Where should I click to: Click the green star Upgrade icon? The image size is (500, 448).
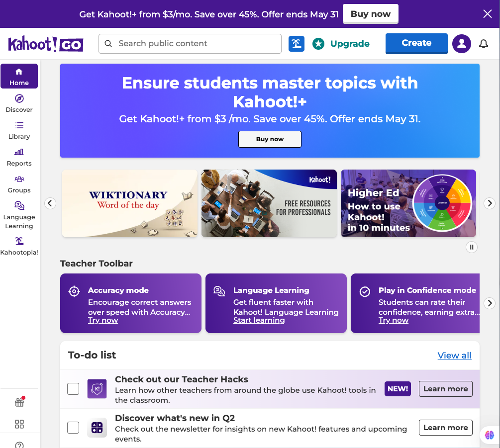tap(318, 44)
